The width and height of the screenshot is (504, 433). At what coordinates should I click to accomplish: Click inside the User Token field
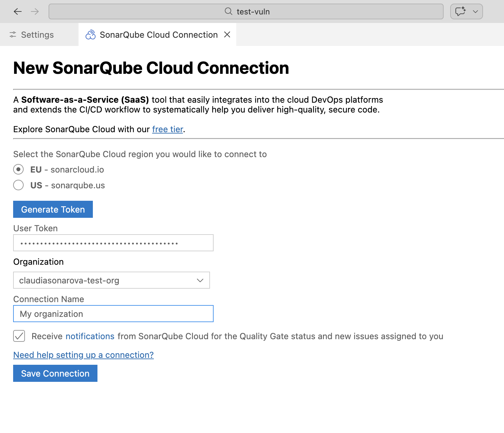click(113, 243)
